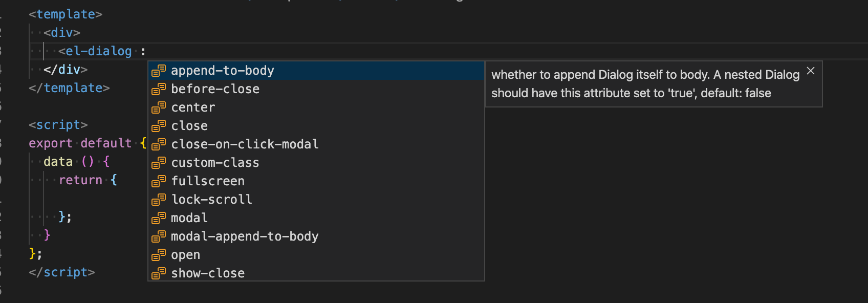
Task: Click the opening script tag
Action: tap(58, 125)
